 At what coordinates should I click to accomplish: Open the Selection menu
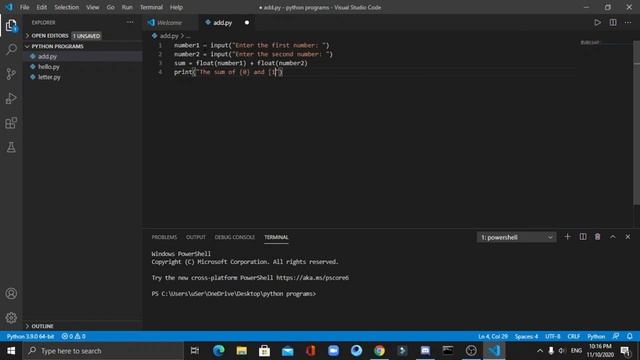coord(67,7)
